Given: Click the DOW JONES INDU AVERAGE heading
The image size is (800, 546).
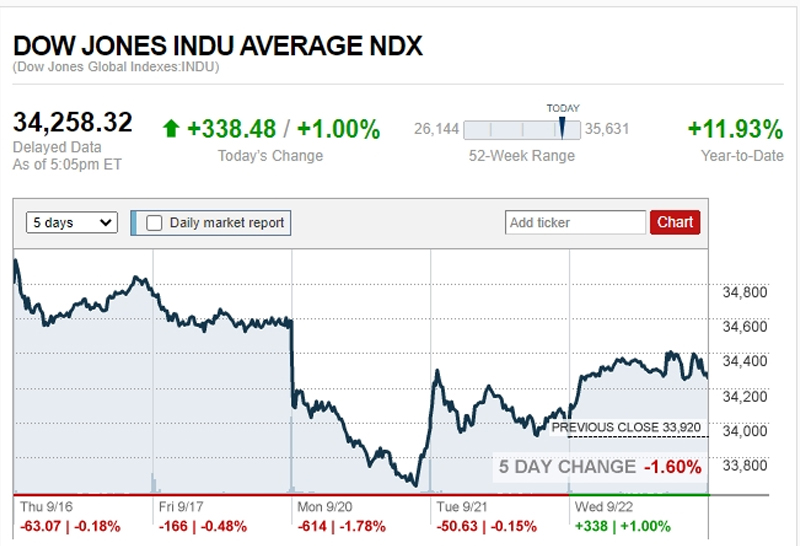Looking at the screenshot, I should 217,46.
